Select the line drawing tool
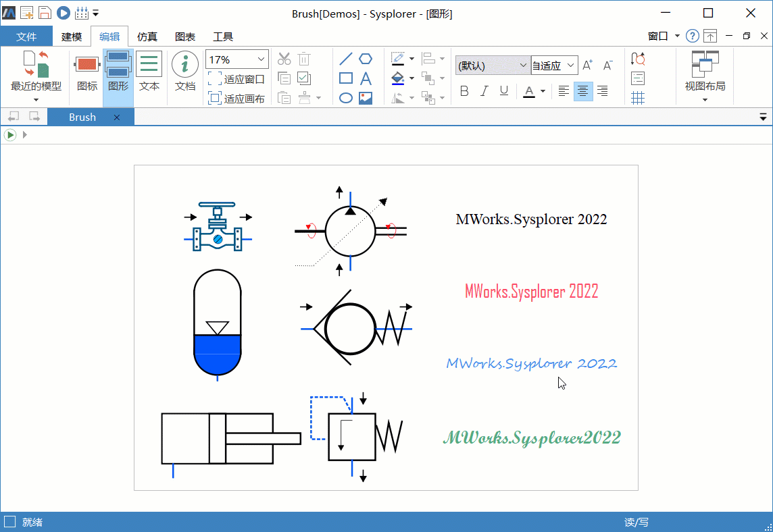The height and width of the screenshot is (532, 773). tap(346, 59)
